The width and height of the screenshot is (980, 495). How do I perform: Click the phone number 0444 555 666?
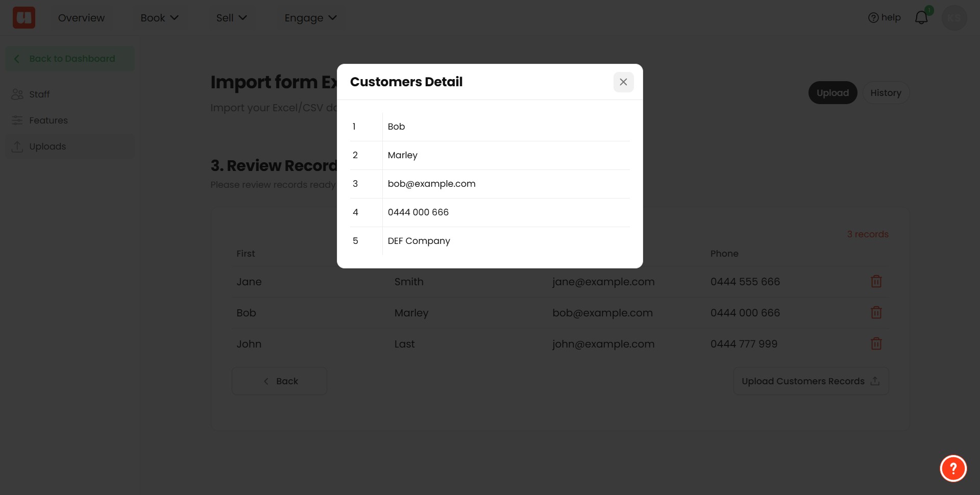[745, 282]
